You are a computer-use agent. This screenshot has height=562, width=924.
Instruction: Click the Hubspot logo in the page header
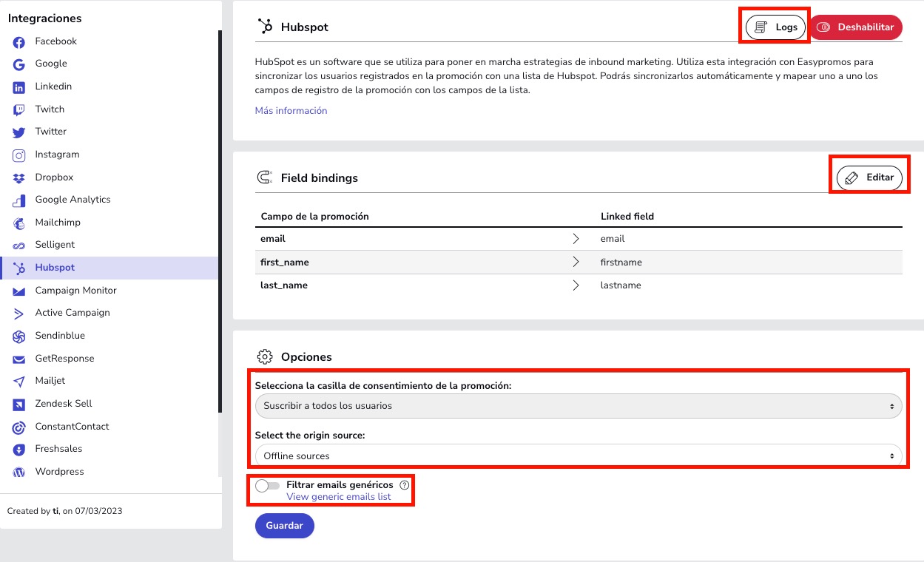(265, 27)
